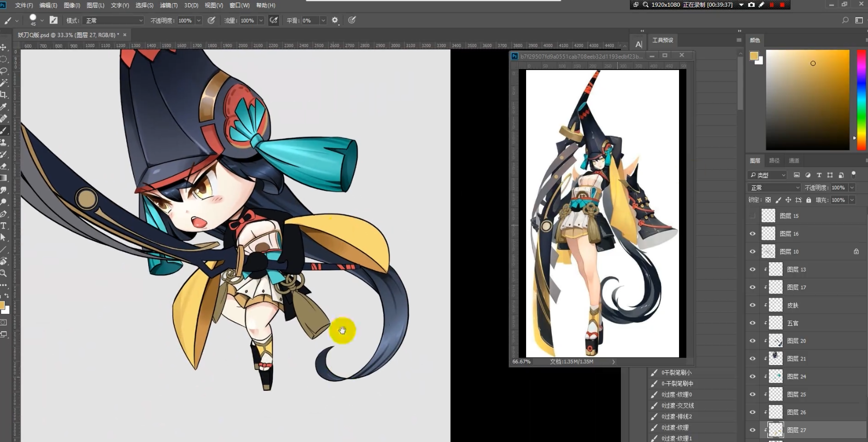
Task: Select the Gradient tool
Action: pos(4,178)
